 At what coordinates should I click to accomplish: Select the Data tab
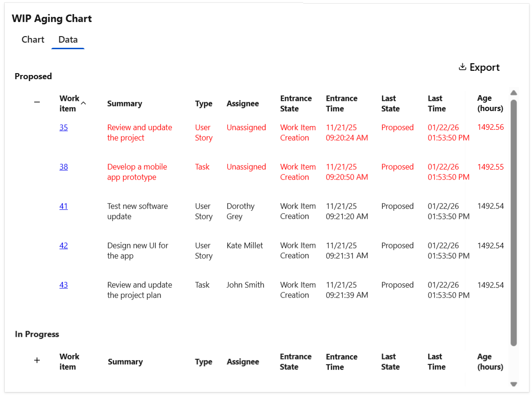coord(67,39)
